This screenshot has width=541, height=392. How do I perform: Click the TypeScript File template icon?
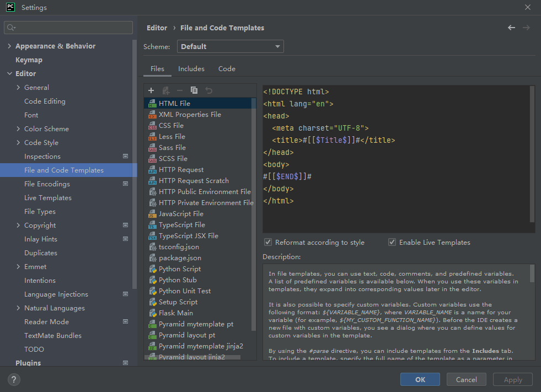click(x=152, y=225)
